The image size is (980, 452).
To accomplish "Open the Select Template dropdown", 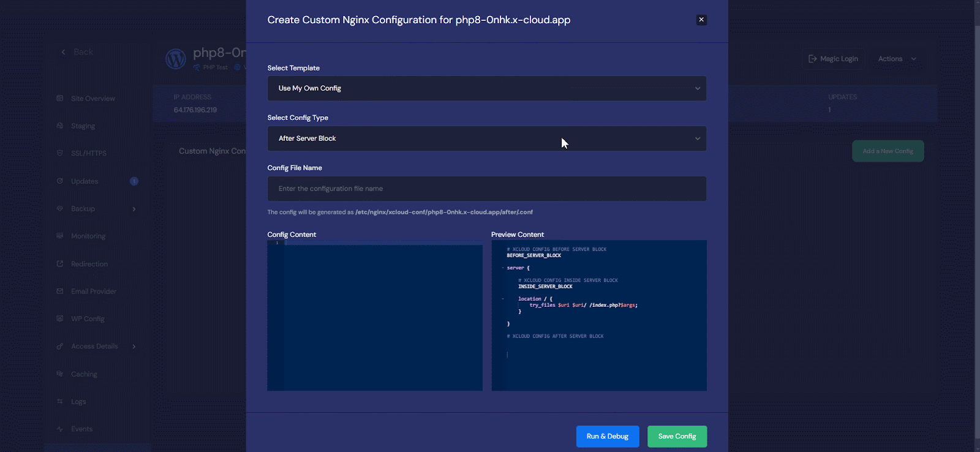I will point(487,88).
